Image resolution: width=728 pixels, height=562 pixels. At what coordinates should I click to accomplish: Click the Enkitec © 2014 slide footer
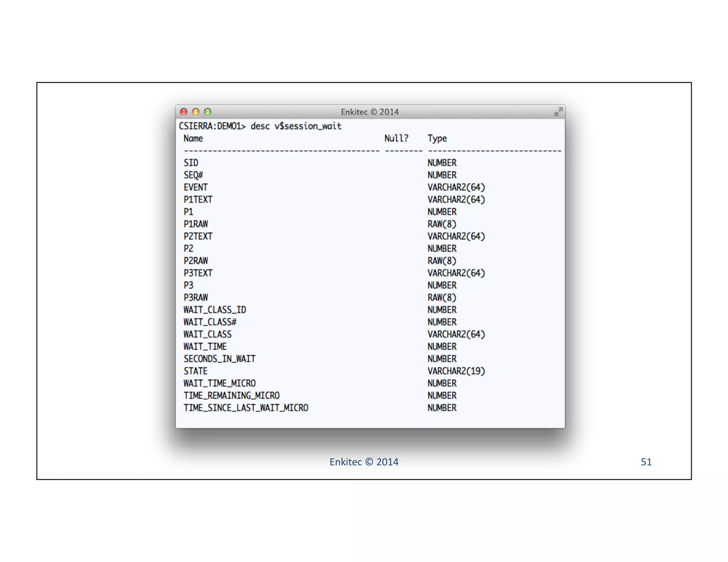coord(364,462)
